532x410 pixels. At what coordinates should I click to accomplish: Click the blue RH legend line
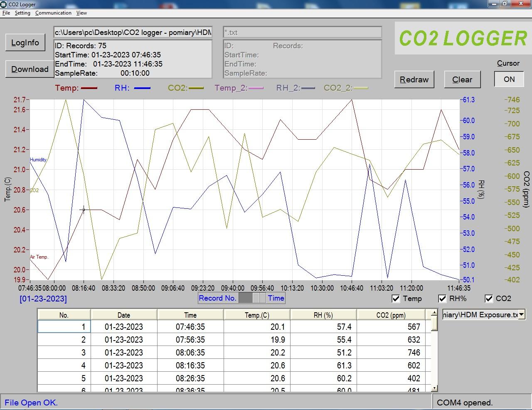[142, 88]
